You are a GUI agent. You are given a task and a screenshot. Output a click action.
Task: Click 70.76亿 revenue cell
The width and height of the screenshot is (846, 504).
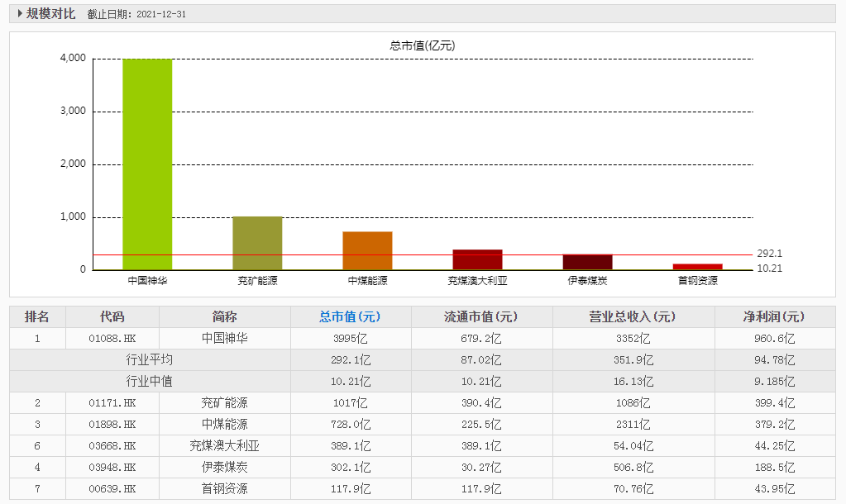(x=633, y=489)
